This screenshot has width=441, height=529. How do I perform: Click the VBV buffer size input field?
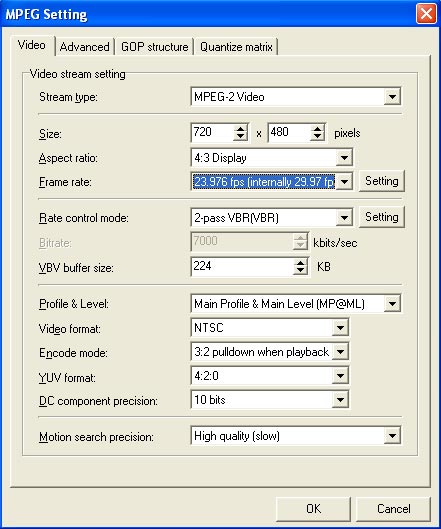242,267
